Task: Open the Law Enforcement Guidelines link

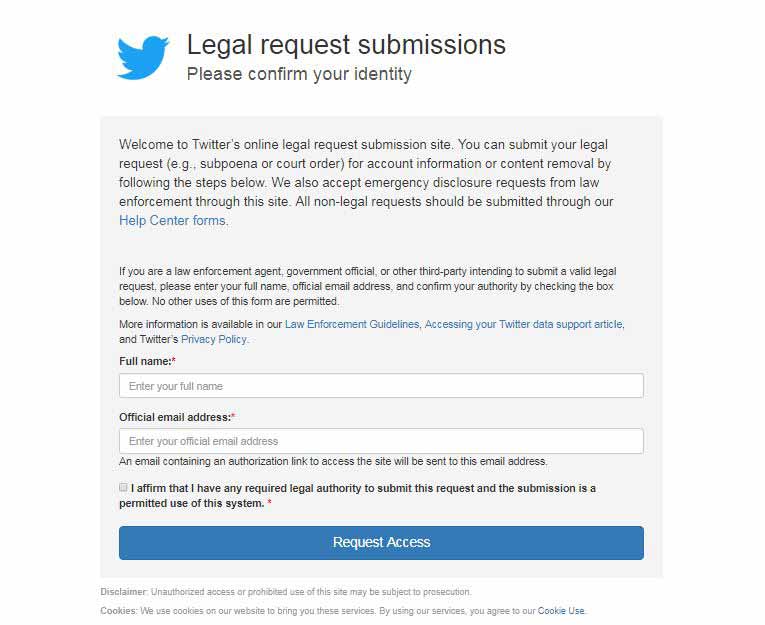Action: [352, 325]
